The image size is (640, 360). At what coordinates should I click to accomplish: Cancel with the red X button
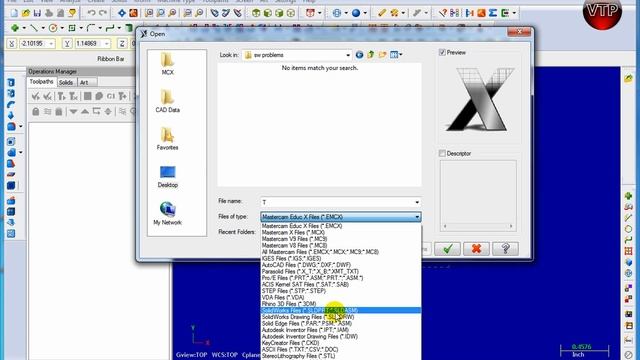point(476,249)
